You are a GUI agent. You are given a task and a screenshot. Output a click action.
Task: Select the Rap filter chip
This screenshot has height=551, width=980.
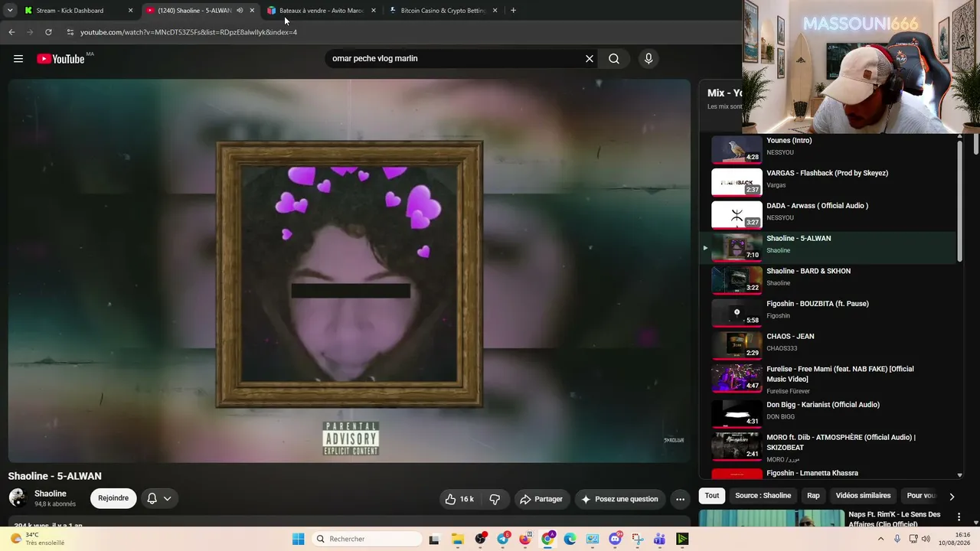pyautogui.click(x=813, y=496)
